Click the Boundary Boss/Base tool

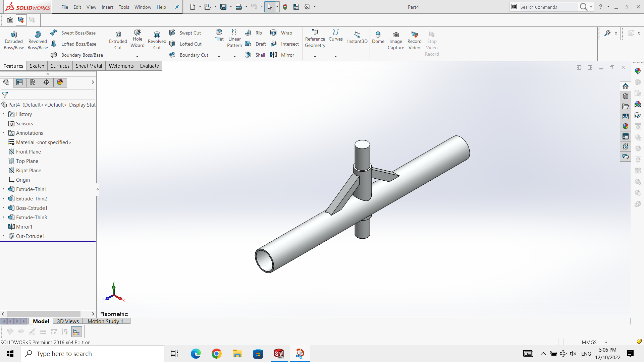click(x=77, y=55)
